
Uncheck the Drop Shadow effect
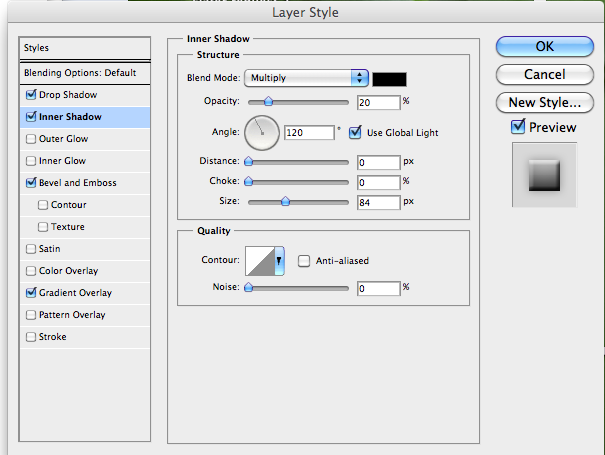(30, 95)
